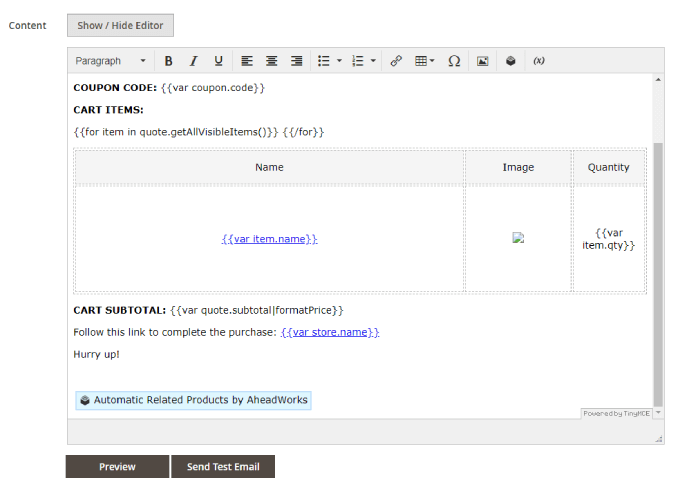Viewport: 700px width, 500px height.
Task: Click the {{var item.qty}} cell
Action: click(608, 239)
